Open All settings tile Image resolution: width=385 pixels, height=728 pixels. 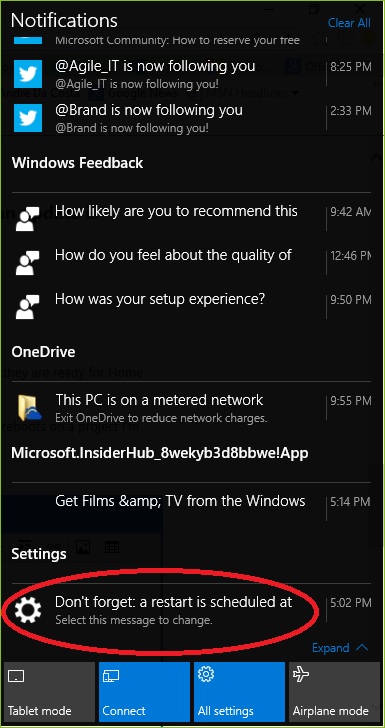pos(239,692)
